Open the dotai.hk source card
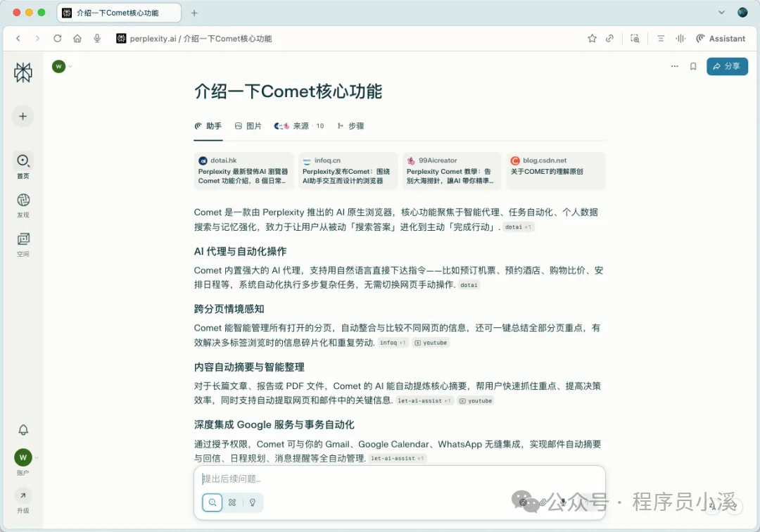760x532 pixels. [243, 170]
